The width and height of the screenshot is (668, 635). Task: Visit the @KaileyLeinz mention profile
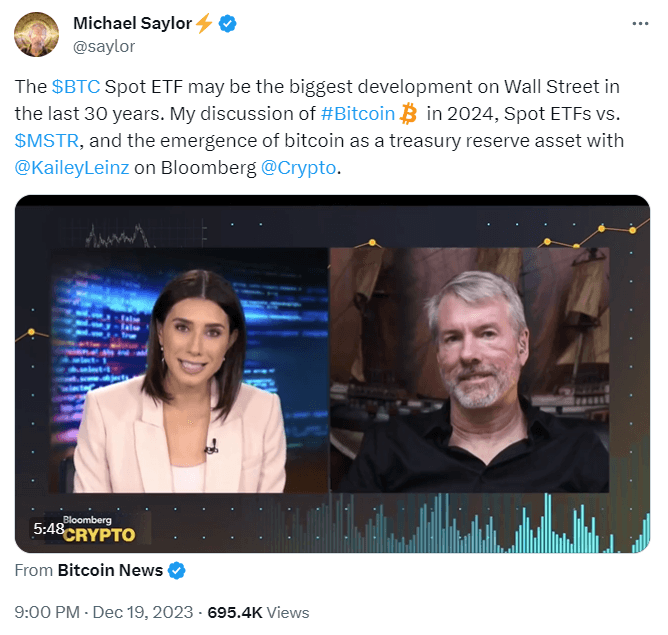coord(72,168)
